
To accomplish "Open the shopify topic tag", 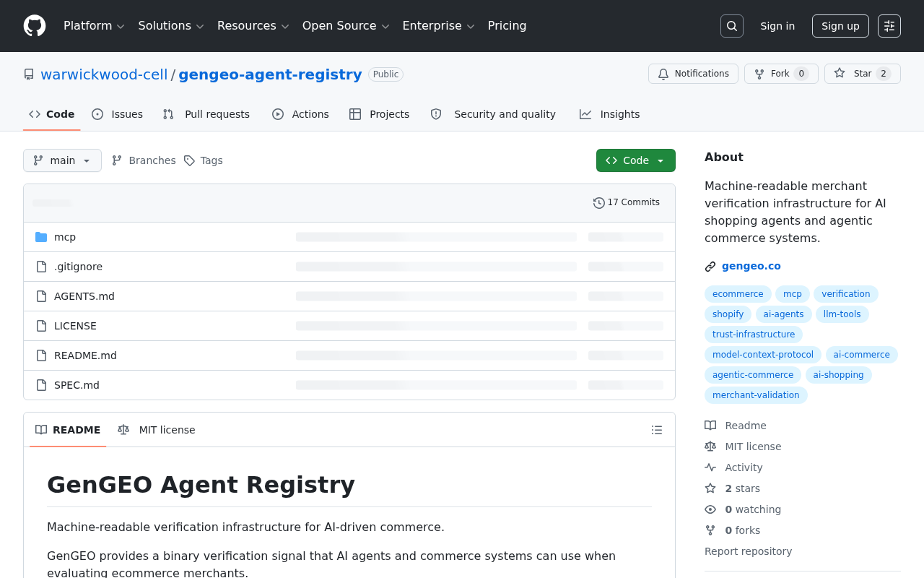I will pyautogui.click(x=728, y=314).
